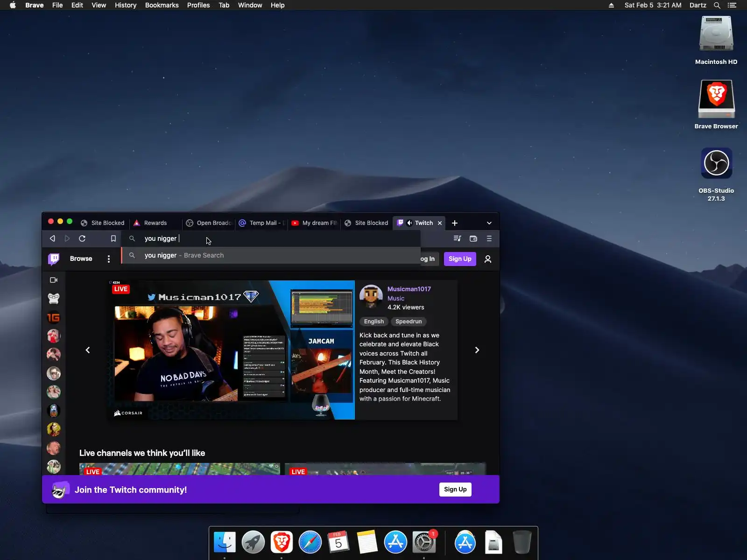Image resolution: width=747 pixels, height=560 pixels.
Task: Open the Apple menu
Action: click(x=13, y=5)
